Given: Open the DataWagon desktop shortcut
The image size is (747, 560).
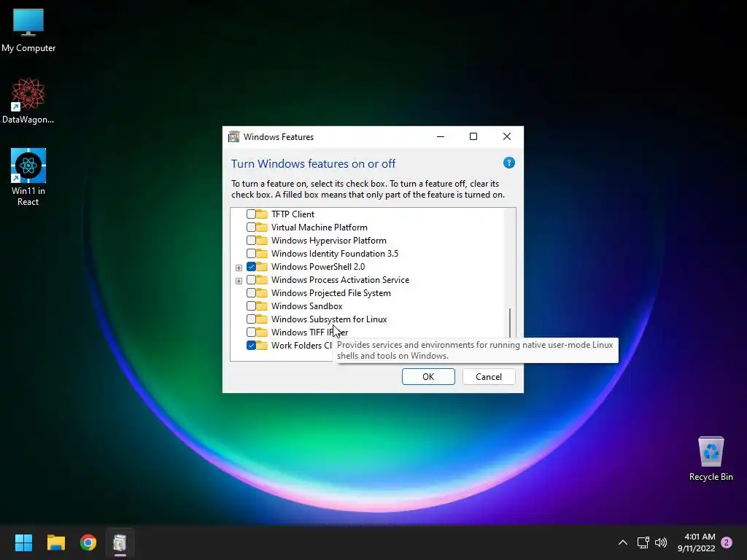Looking at the screenshot, I should point(28,101).
